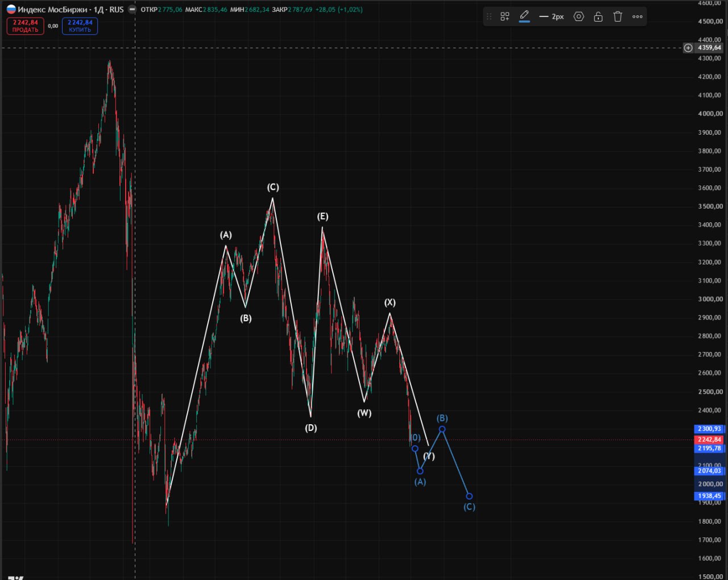This screenshot has width=728, height=580.
Task: Click the 2 500,00 price scale label
Action: pos(709,392)
